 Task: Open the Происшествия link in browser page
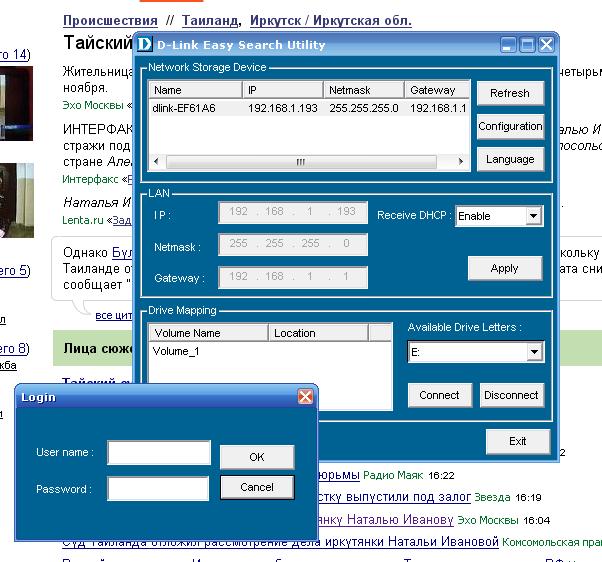tap(110, 20)
